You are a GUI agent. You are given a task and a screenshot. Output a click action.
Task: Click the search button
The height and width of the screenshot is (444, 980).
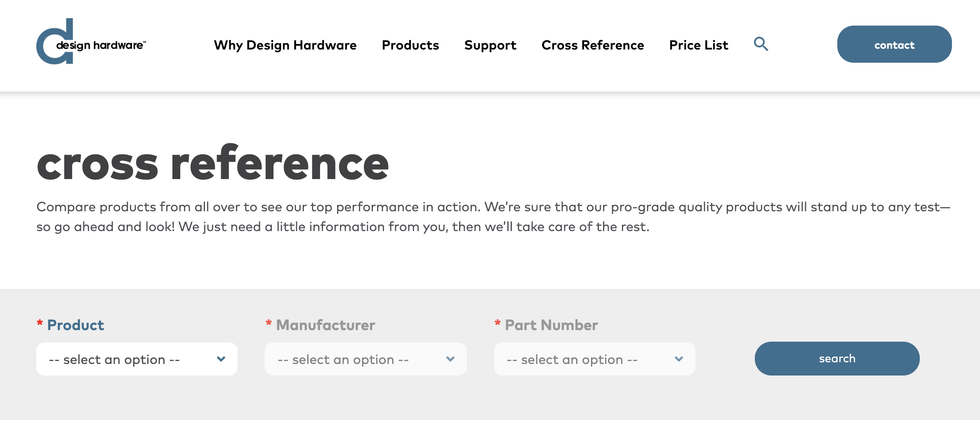tap(837, 359)
